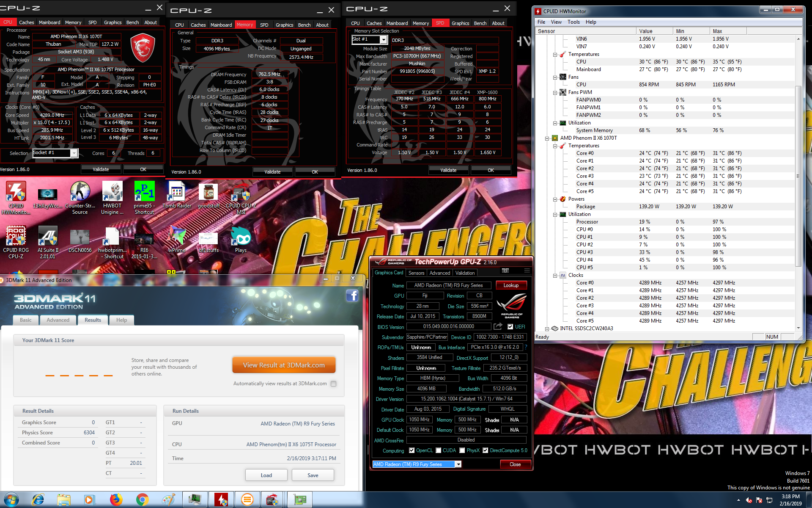Click GPU-Z screenshot camera icon
Screen dimensions: 812x508
point(505,271)
